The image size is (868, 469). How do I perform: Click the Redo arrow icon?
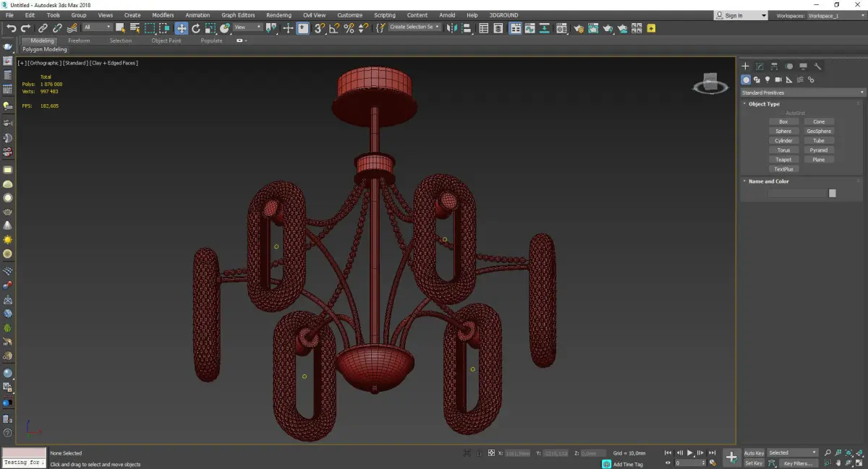[25, 28]
